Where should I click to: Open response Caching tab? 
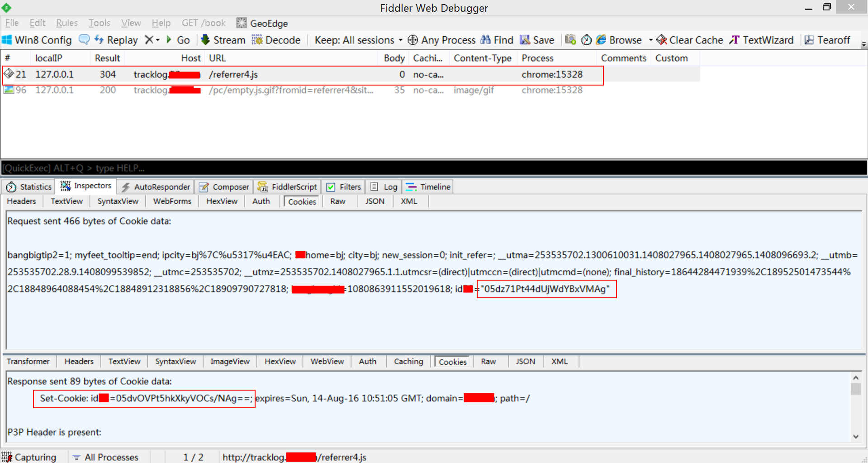tap(408, 362)
